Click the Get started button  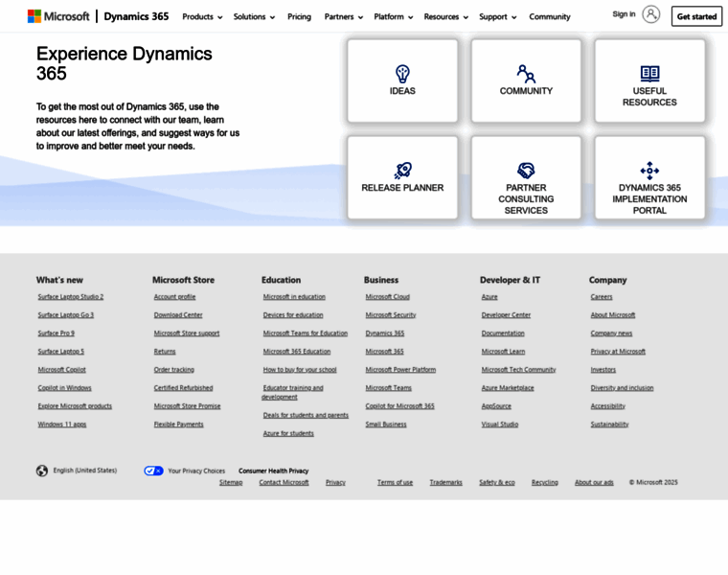[x=696, y=16]
